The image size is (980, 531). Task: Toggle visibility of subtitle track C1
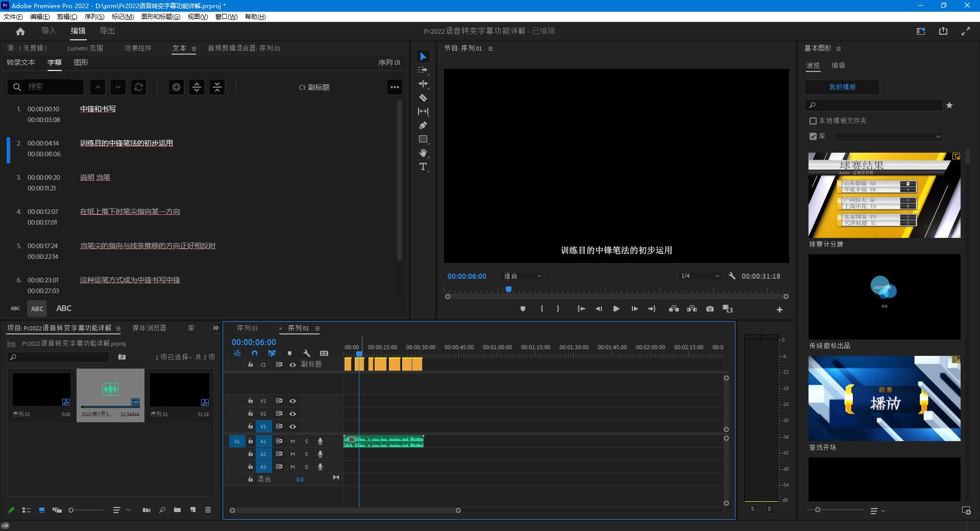292,365
